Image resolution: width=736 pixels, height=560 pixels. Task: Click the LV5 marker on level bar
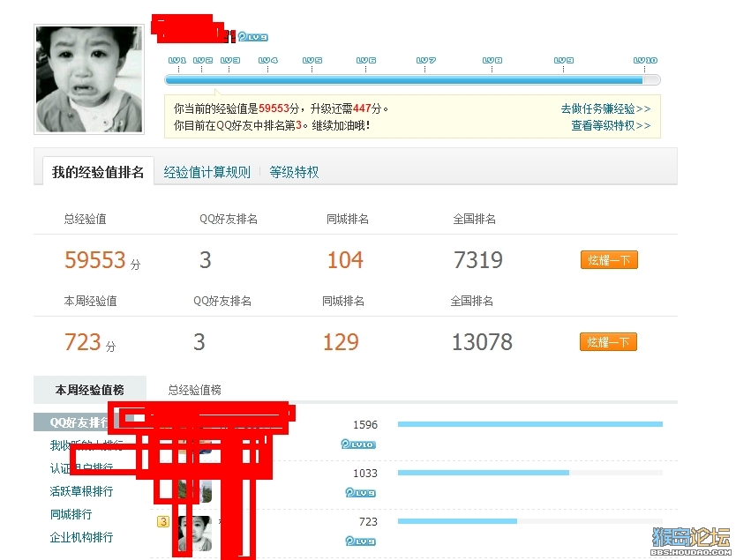click(x=312, y=61)
